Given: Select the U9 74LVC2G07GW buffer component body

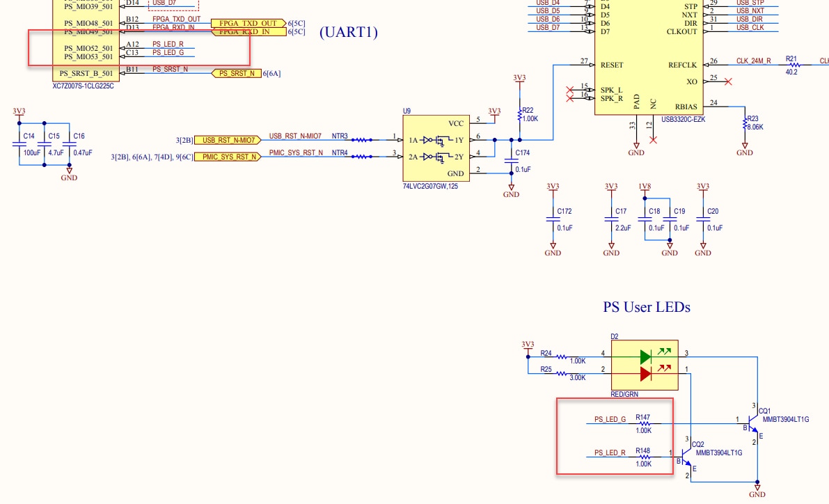Looking at the screenshot, I should (x=436, y=148).
